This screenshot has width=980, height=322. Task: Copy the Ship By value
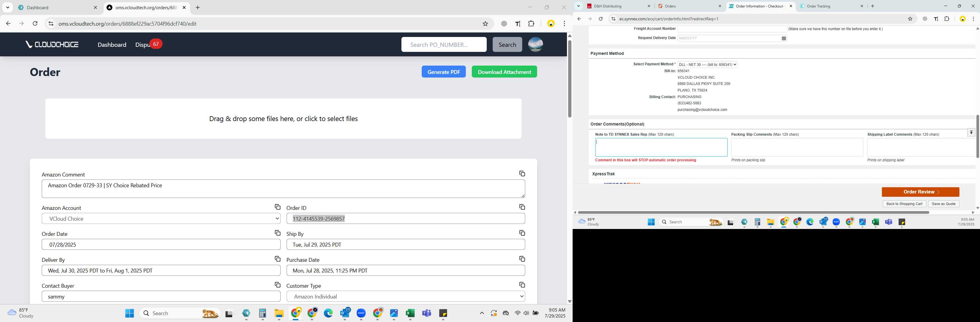coord(522,233)
